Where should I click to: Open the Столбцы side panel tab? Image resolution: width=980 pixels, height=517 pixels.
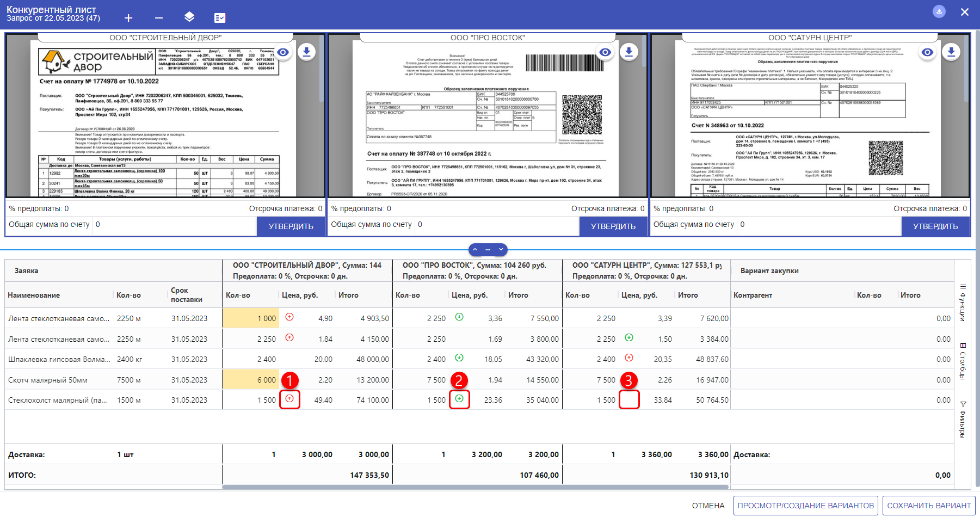963,361
